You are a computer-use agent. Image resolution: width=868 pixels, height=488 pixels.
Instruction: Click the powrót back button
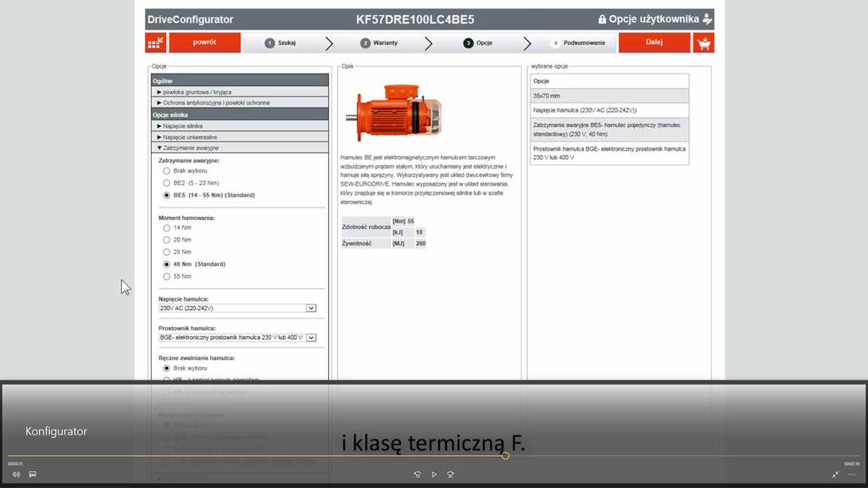click(205, 42)
